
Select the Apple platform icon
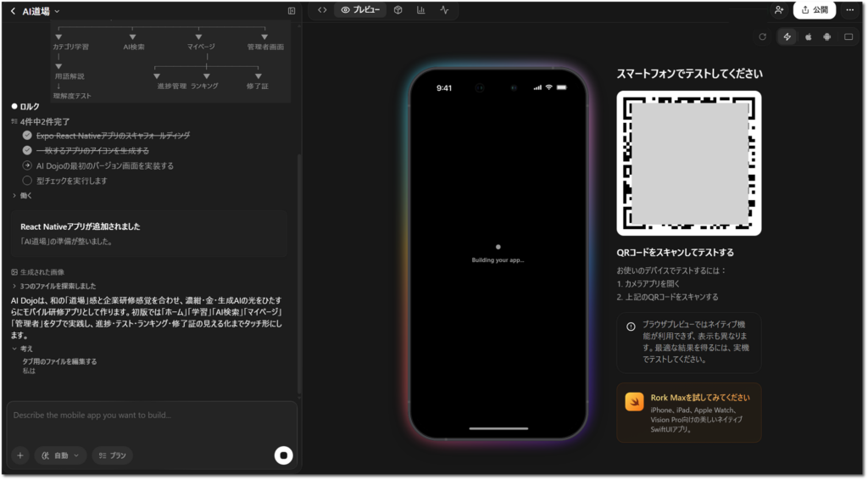808,36
